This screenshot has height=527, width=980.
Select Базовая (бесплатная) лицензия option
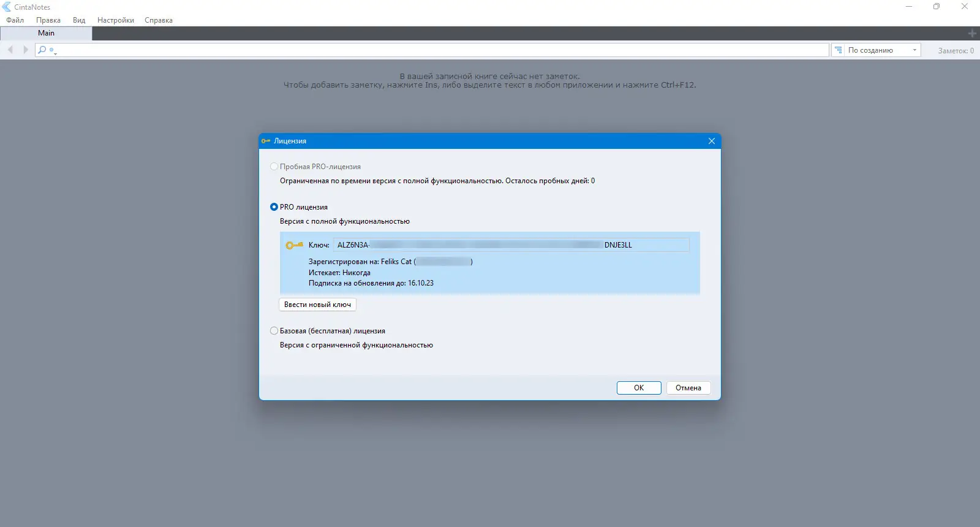[x=274, y=331]
